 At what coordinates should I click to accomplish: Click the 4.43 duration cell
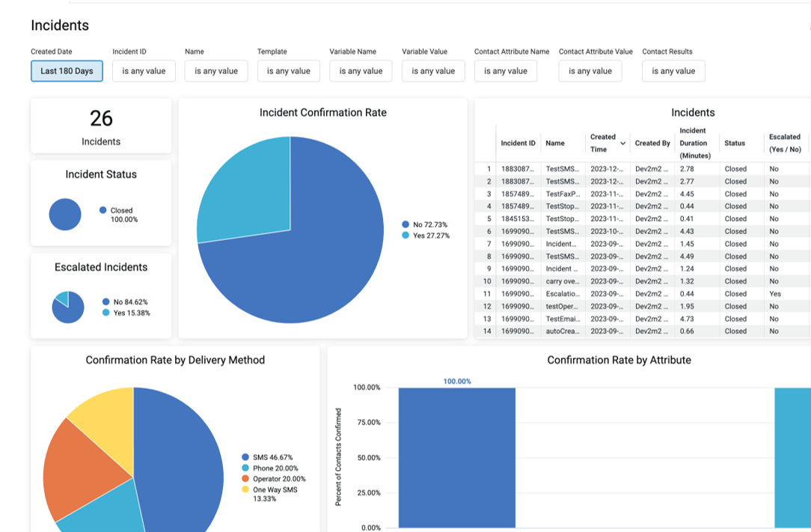pos(687,231)
